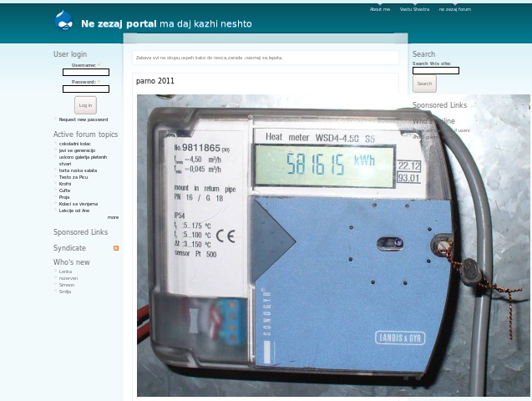Focus the Password input field
Viewport: 532px width, 401px height.
point(86,89)
